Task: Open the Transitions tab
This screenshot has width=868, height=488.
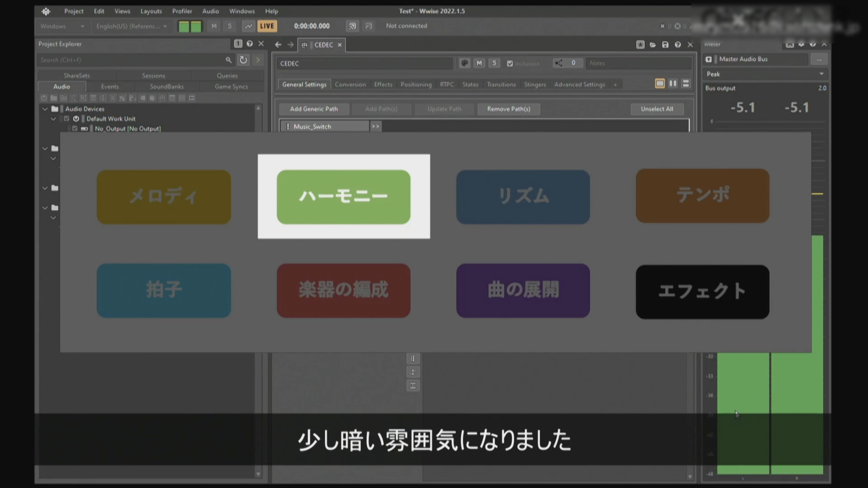Action: pos(501,84)
